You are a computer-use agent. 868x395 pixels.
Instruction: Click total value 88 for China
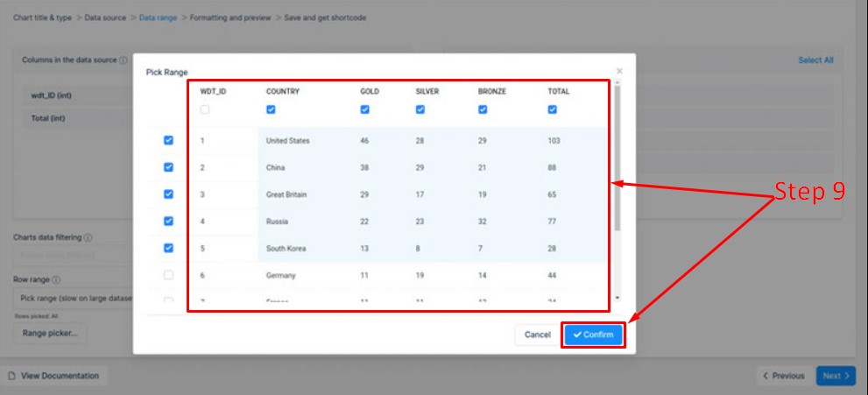552,167
